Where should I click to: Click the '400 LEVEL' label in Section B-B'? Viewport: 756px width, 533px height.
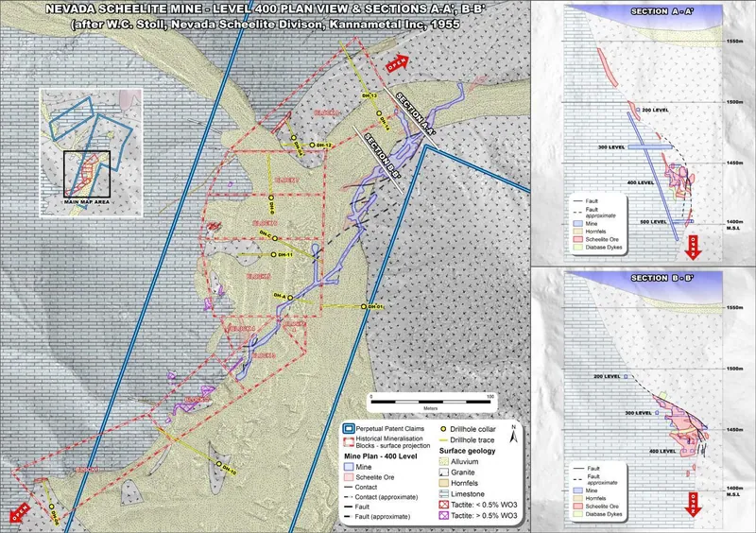tap(662, 451)
